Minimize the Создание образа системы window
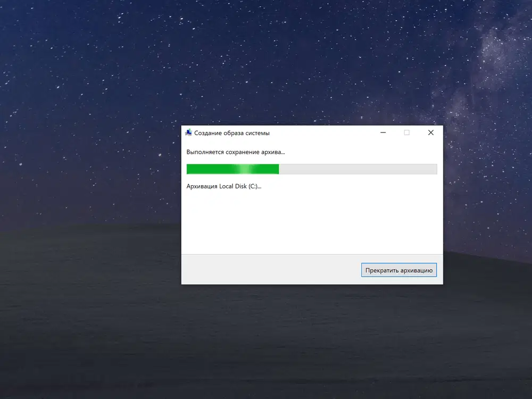The height and width of the screenshot is (399, 532). click(x=383, y=132)
